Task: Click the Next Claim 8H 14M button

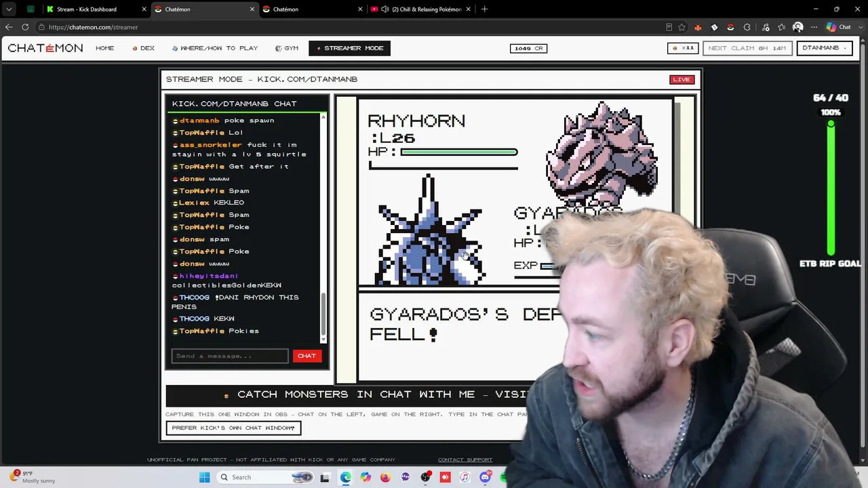Action: (x=747, y=48)
